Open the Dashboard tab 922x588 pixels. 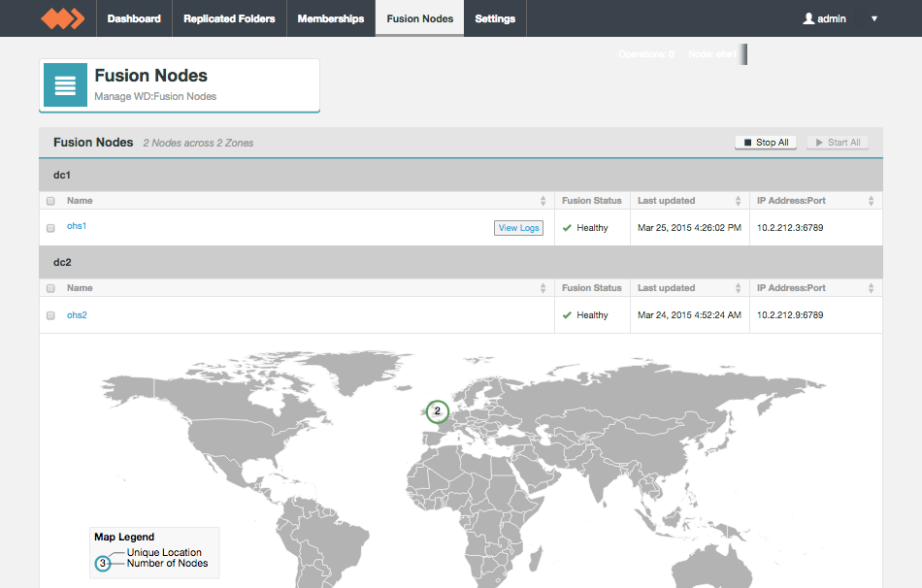(x=134, y=18)
